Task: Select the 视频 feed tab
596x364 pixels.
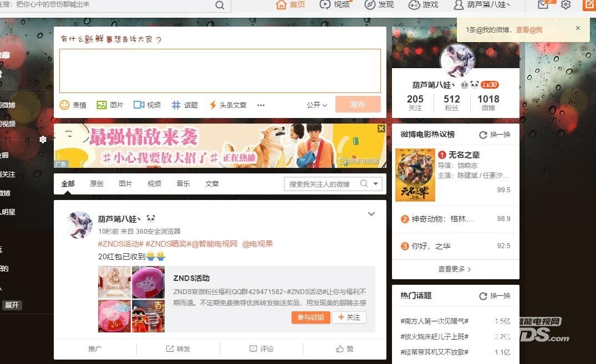Action: coord(154,184)
